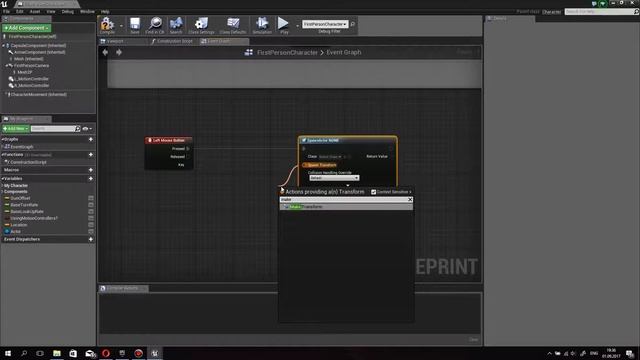Navigate forward in graph history
This screenshot has width=640, height=360.
click(x=119, y=52)
